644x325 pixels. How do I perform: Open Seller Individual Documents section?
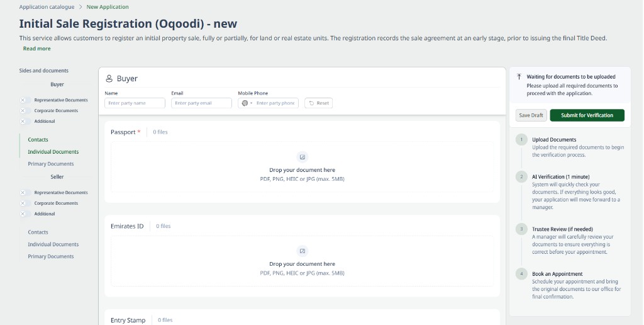coord(53,244)
